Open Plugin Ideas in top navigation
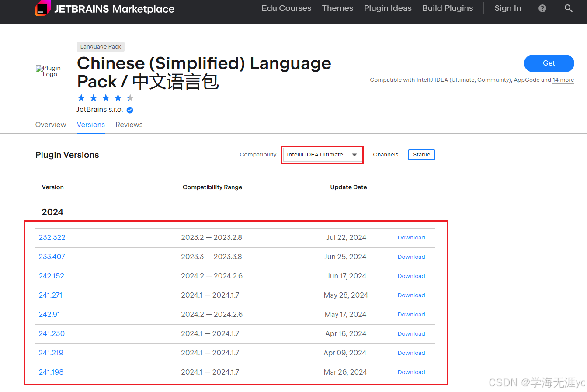 (x=388, y=8)
